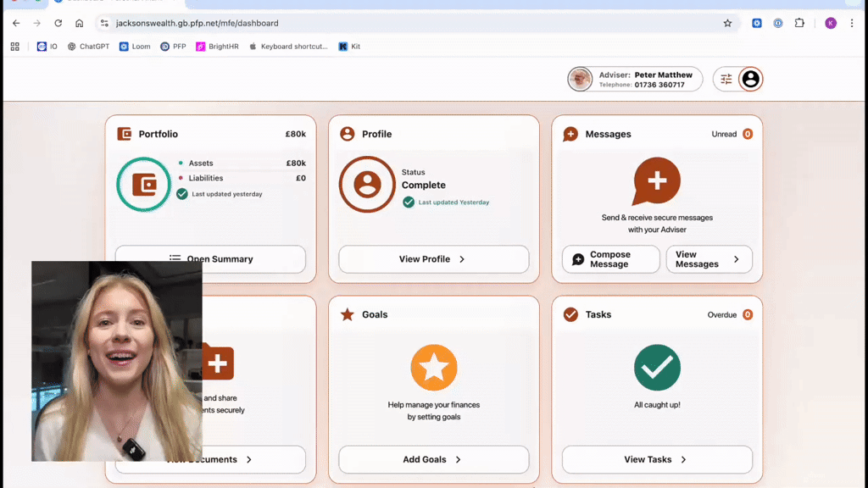Click the Portfolio £80k total
This screenshot has height=488, width=868.
(296, 134)
